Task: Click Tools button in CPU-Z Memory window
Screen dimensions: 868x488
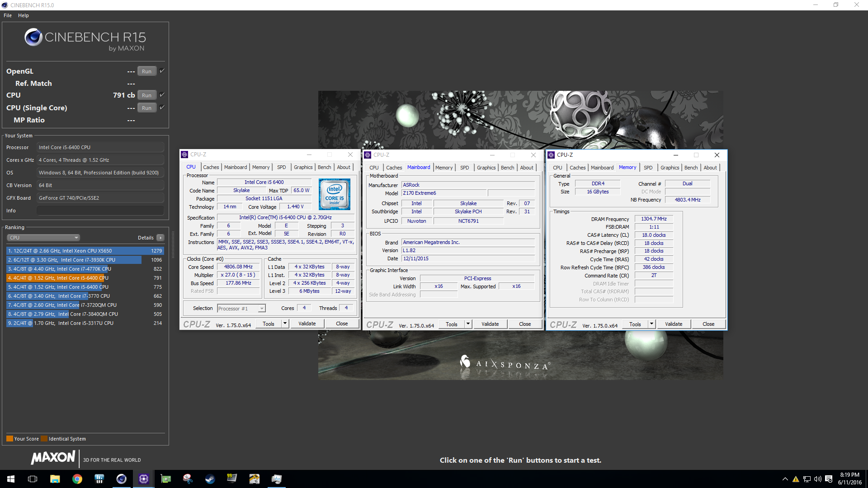Action: [635, 324]
